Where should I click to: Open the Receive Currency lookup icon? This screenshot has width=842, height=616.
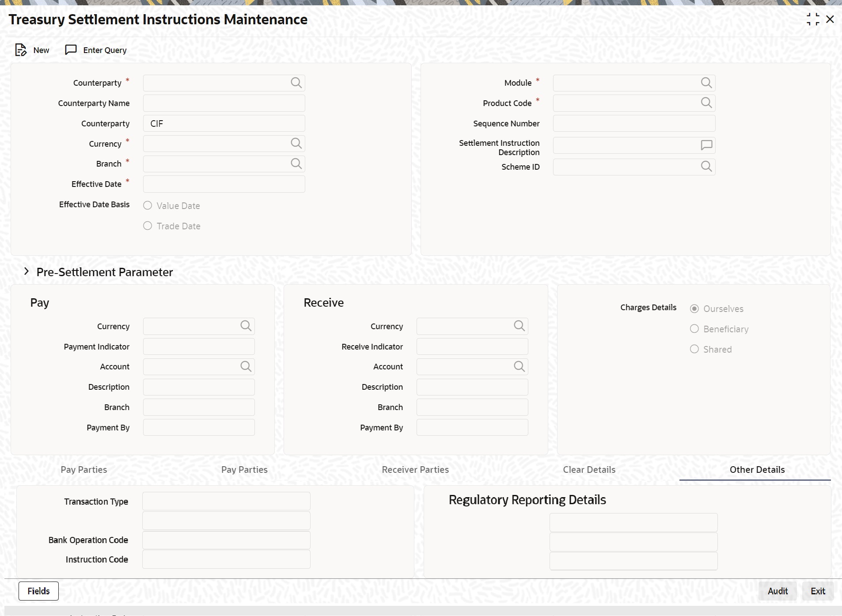tap(519, 326)
